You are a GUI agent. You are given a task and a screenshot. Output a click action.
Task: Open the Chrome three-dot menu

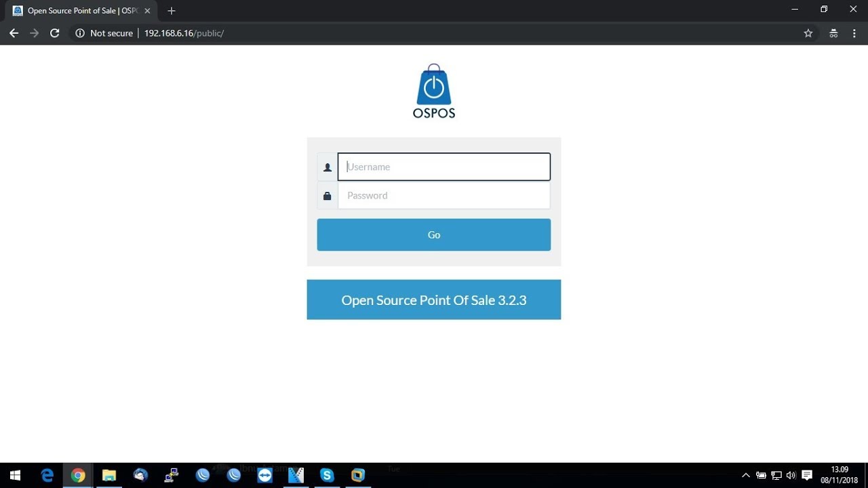tap(854, 33)
